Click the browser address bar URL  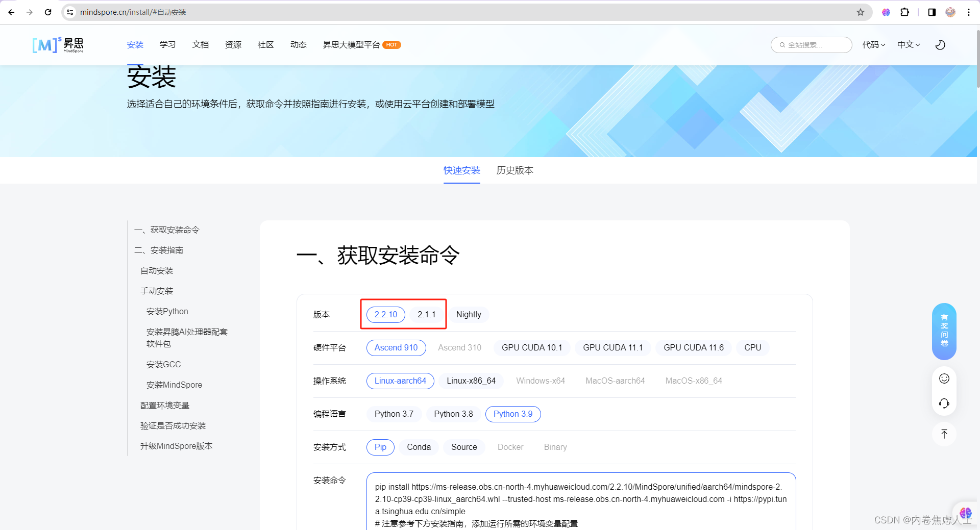[x=133, y=12]
